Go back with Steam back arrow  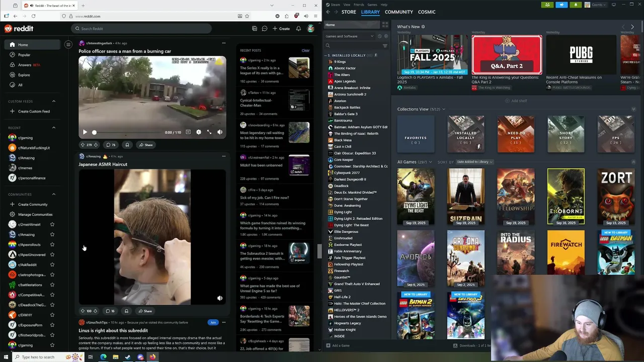click(x=328, y=12)
